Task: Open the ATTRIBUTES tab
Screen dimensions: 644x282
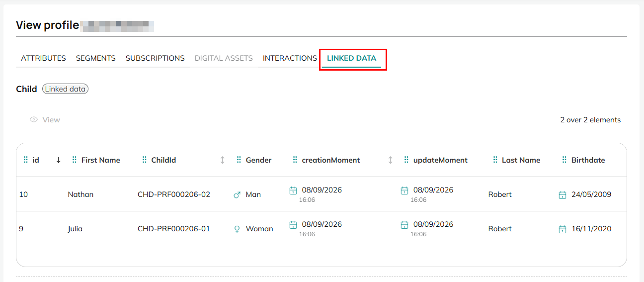Action: coord(43,58)
